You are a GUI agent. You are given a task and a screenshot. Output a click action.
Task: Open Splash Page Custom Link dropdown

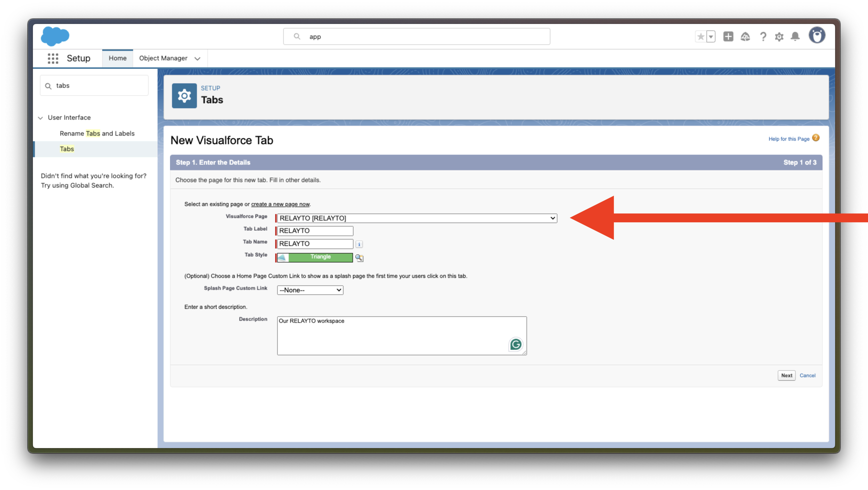tap(310, 290)
